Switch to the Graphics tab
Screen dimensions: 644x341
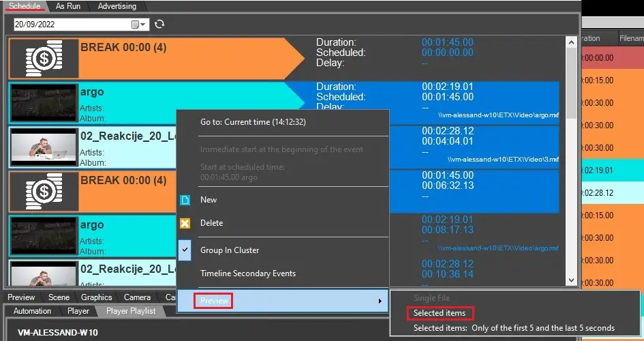pyautogui.click(x=96, y=297)
